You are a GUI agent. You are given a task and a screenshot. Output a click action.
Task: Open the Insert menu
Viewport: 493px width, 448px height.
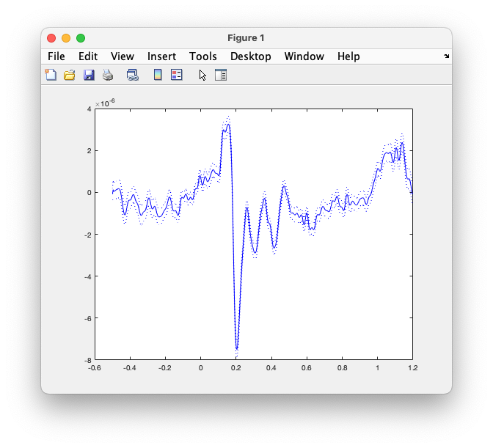[x=161, y=56]
